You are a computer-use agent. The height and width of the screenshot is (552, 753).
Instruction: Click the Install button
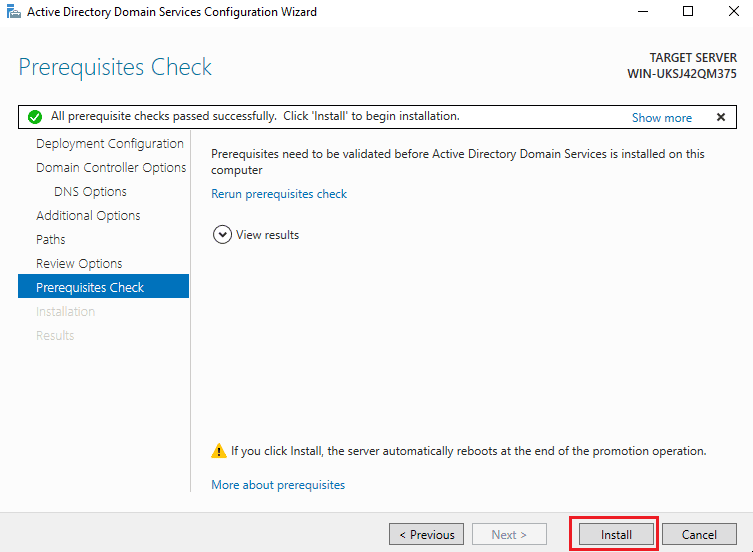(x=616, y=534)
